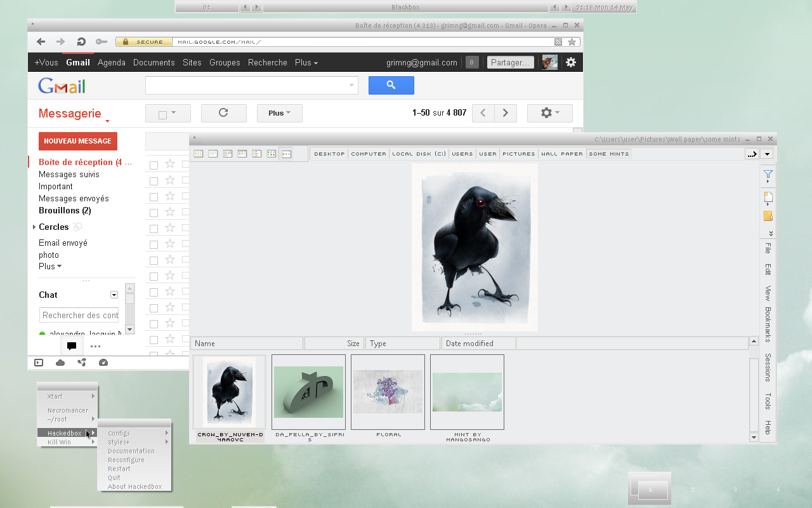
Task: Open Agenda in Google bar
Action: (x=112, y=62)
